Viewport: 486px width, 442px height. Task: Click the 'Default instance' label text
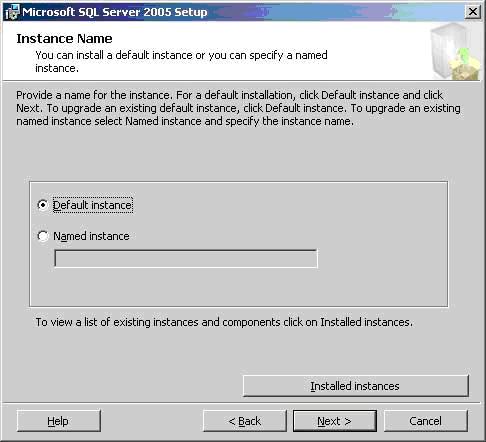point(92,205)
